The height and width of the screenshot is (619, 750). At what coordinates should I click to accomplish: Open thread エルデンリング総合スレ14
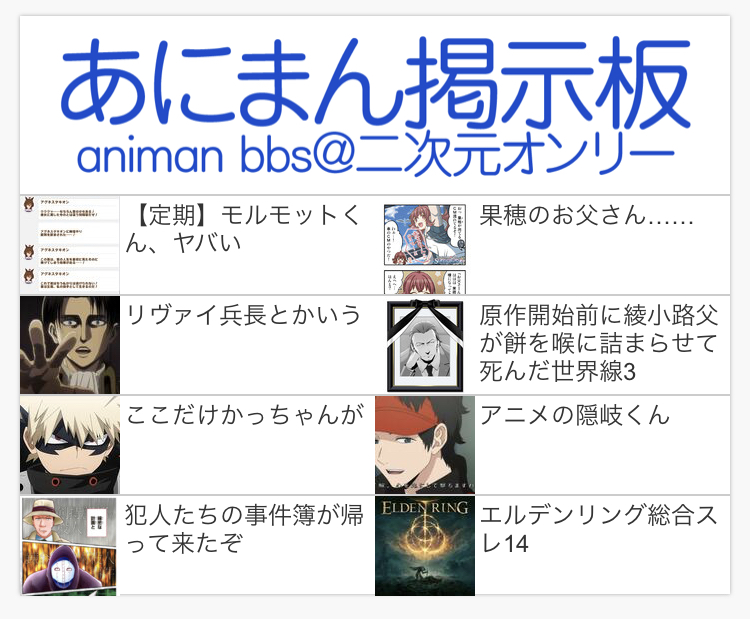(x=599, y=529)
